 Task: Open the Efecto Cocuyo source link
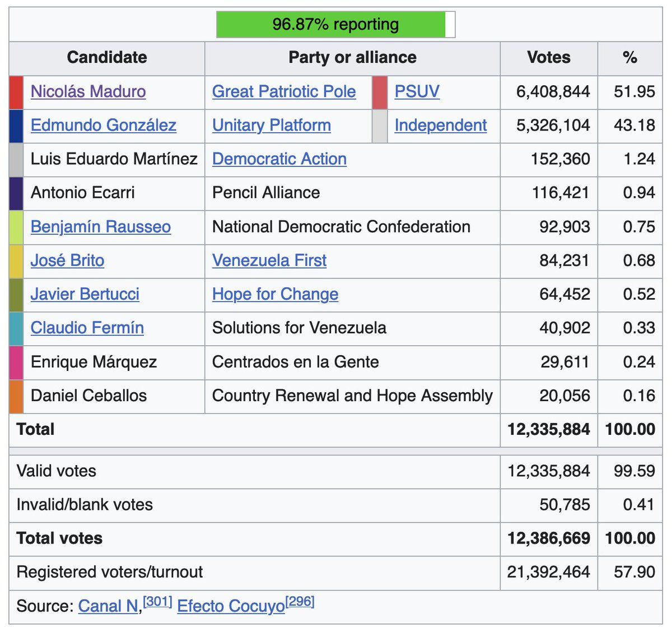click(231, 606)
